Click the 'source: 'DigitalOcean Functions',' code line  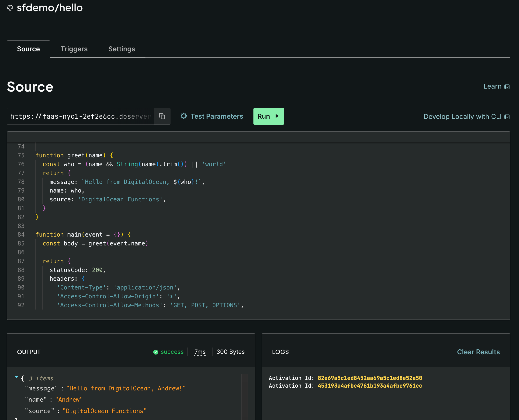pos(108,199)
